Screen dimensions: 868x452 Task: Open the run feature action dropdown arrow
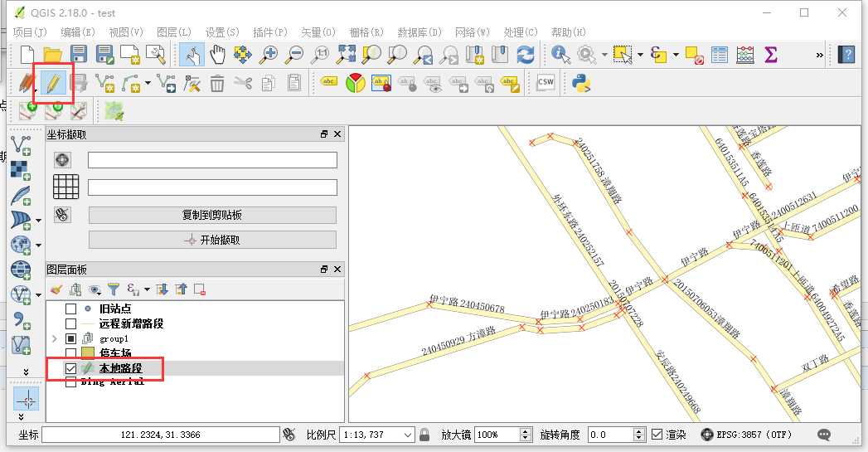pos(604,55)
